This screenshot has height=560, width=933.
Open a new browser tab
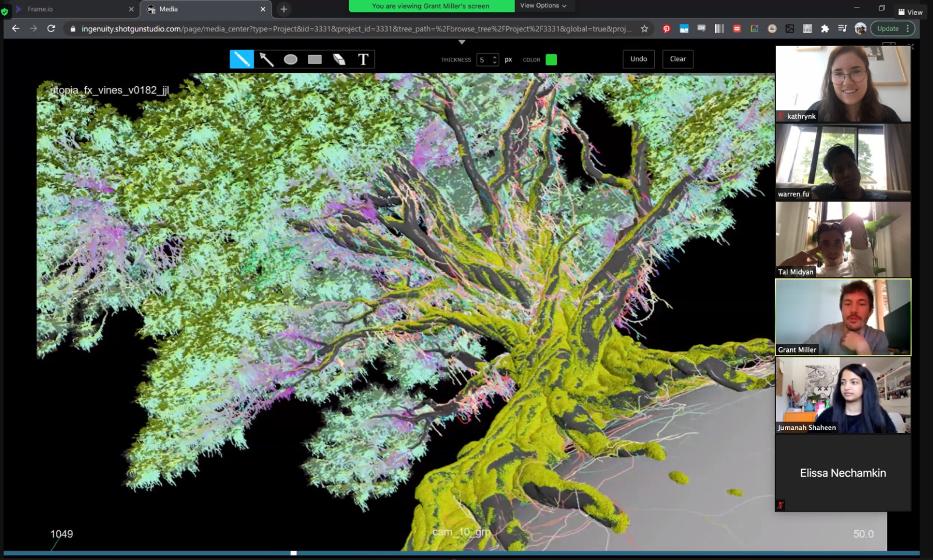click(283, 9)
